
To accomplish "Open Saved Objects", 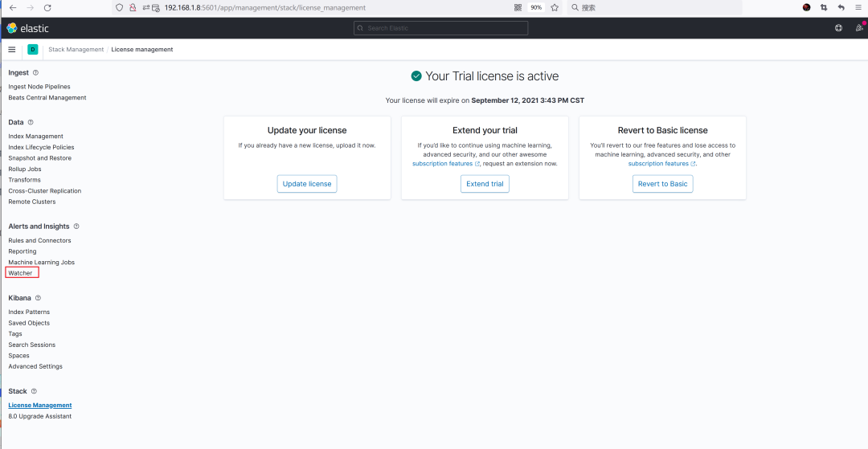I will click(29, 323).
